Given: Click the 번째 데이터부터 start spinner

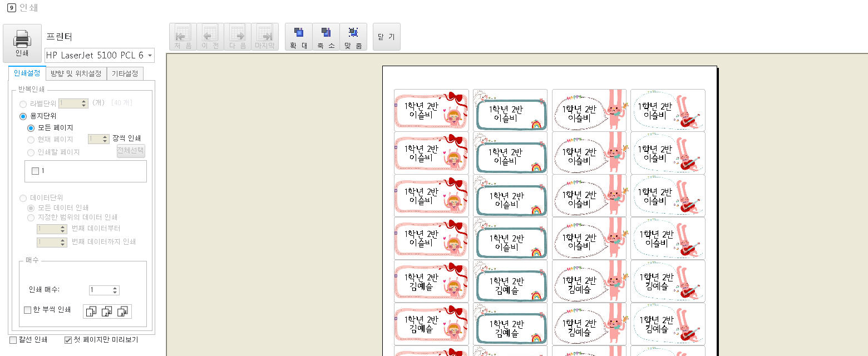Looking at the screenshot, I should point(52,229).
